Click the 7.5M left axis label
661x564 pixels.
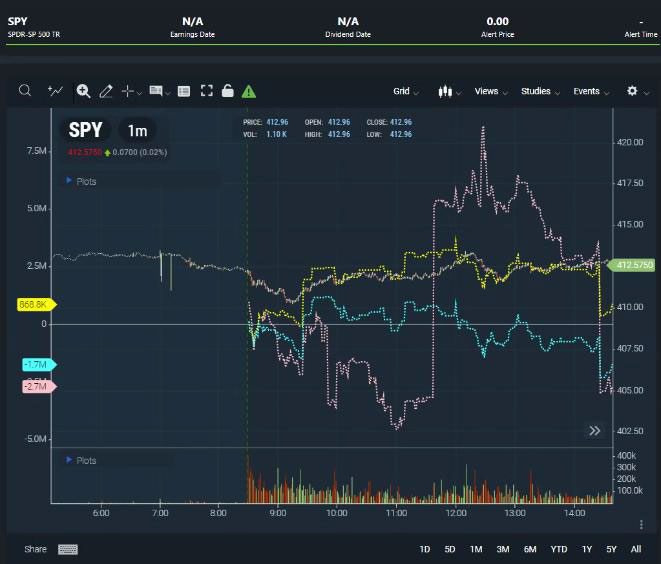[37, 151]
